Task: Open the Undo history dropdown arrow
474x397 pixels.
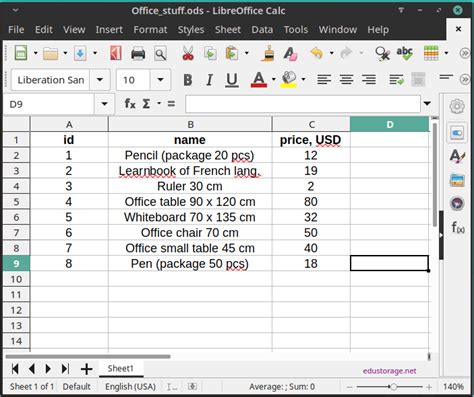Action: [x=331, y=53]
